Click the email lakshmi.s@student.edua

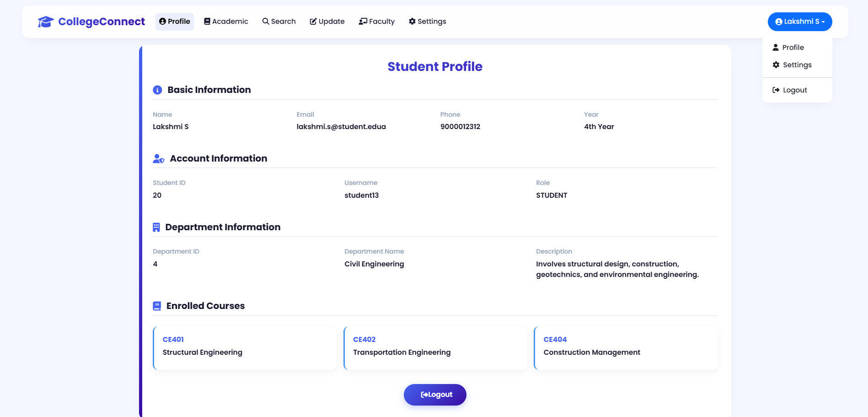tap(341, 127)
